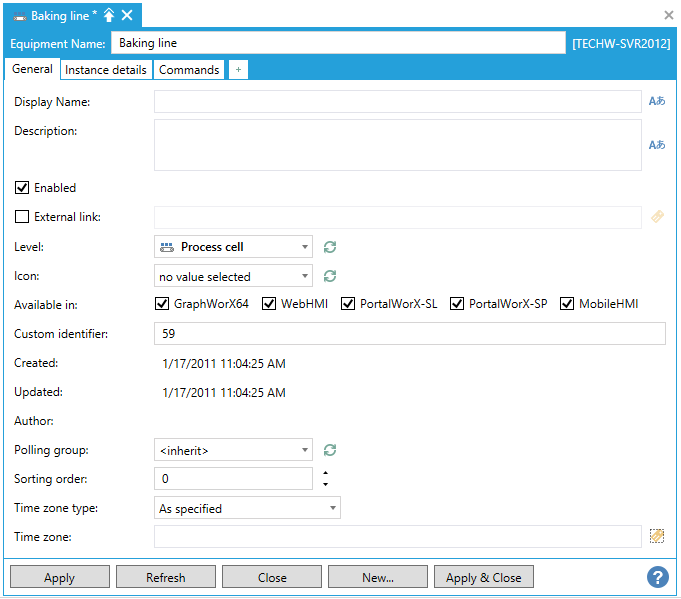Click the Time zone browse icon
This screenshot has width=681, height=599.
coord(656,537)
